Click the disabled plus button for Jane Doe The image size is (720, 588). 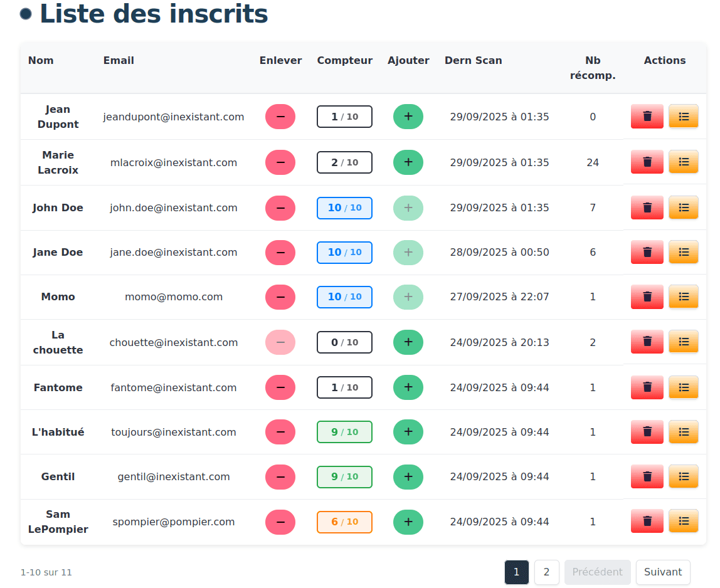pyautogui.click(x=408, y=252)
